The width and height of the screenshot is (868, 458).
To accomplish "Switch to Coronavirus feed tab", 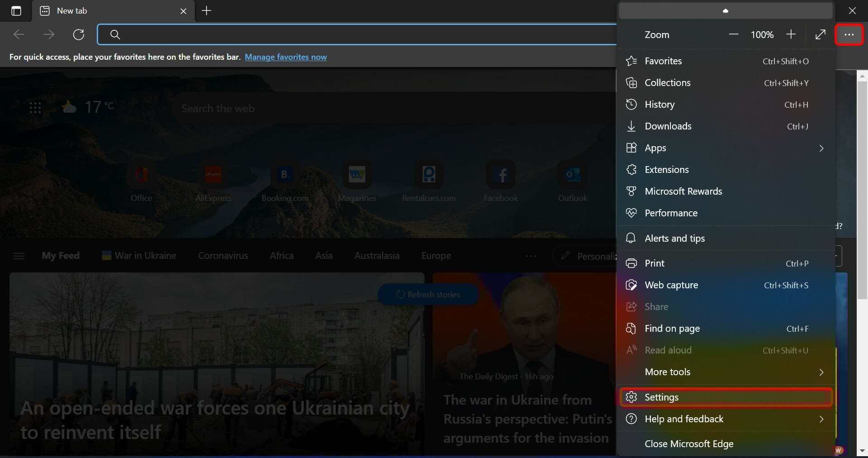I will [x=223, y=256].
